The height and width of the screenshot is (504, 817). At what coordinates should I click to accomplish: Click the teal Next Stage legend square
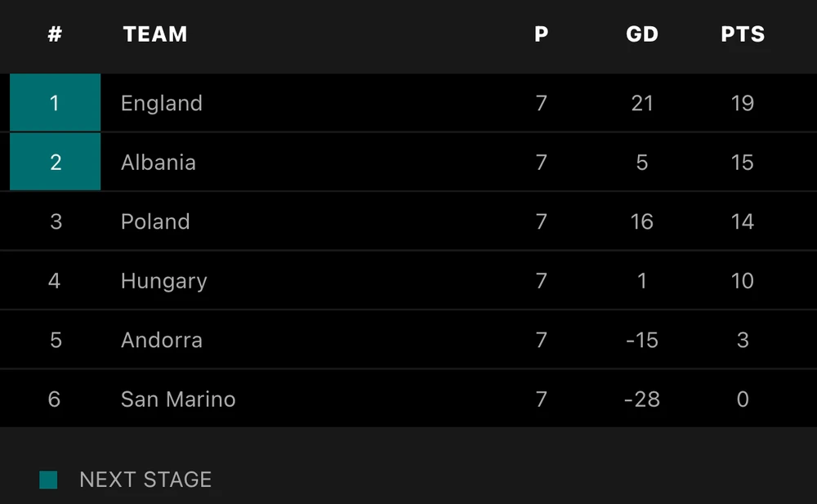click(48, 479)
